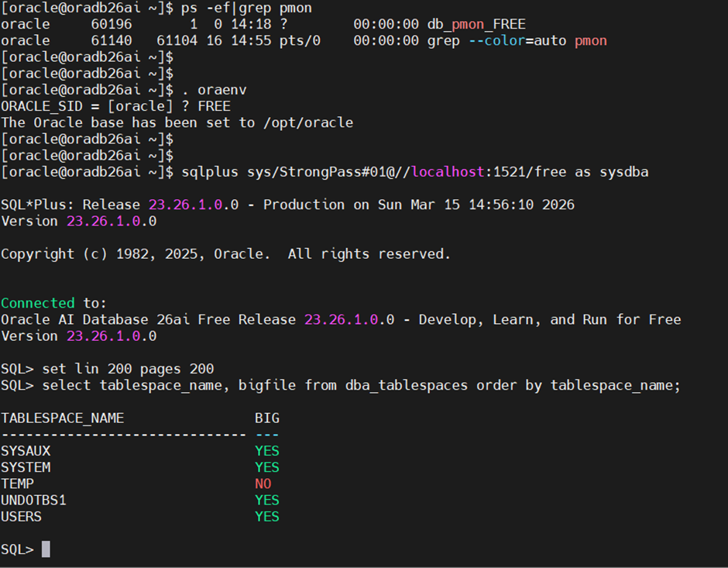728x568 pixels.
Task: Click the blinking cursor at SQL> prompt
Action: [x=46, y=549]
